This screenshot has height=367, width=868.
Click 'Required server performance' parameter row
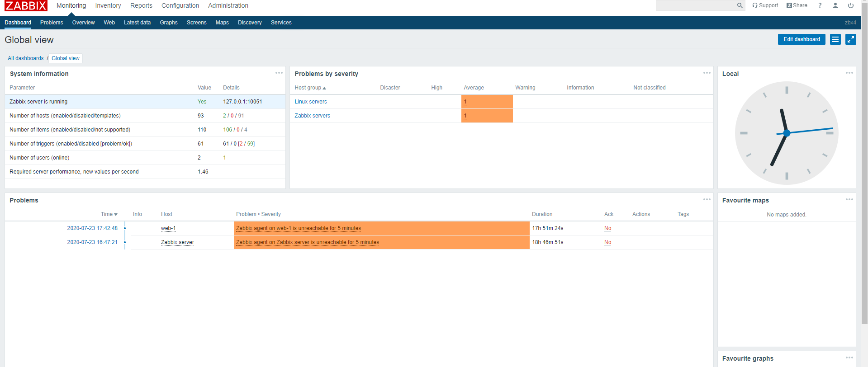(x=145, y=172)
